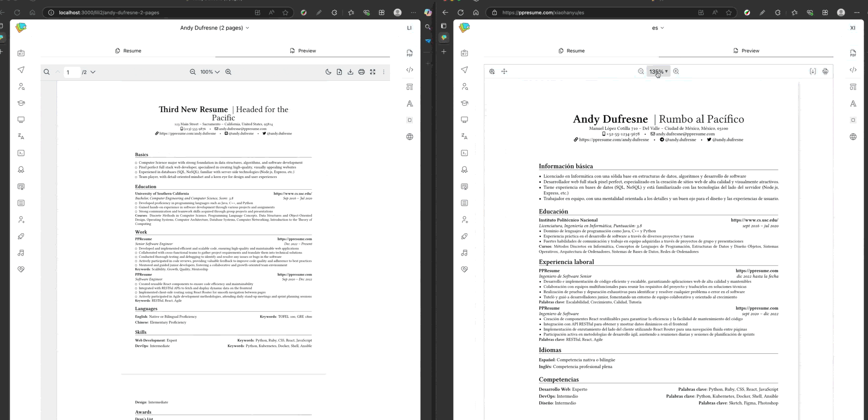Open typography A icon in left window sidebar
The height and width of the screenshot is (420, 868).
click(x=409, y=103)
